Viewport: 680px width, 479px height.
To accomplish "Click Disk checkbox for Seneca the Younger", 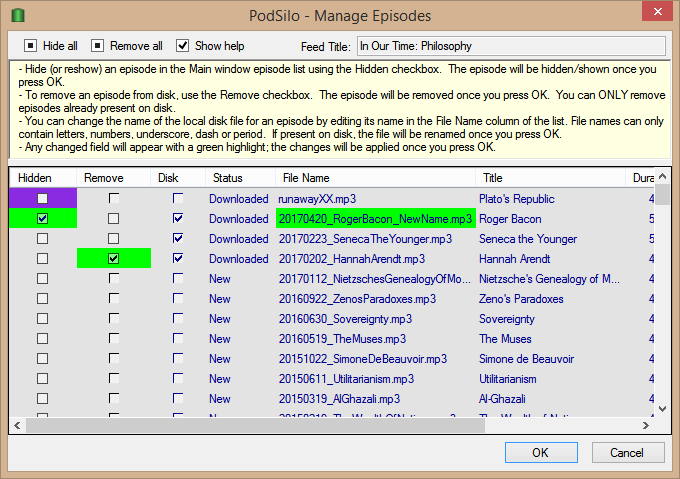I will click(178, 238).
